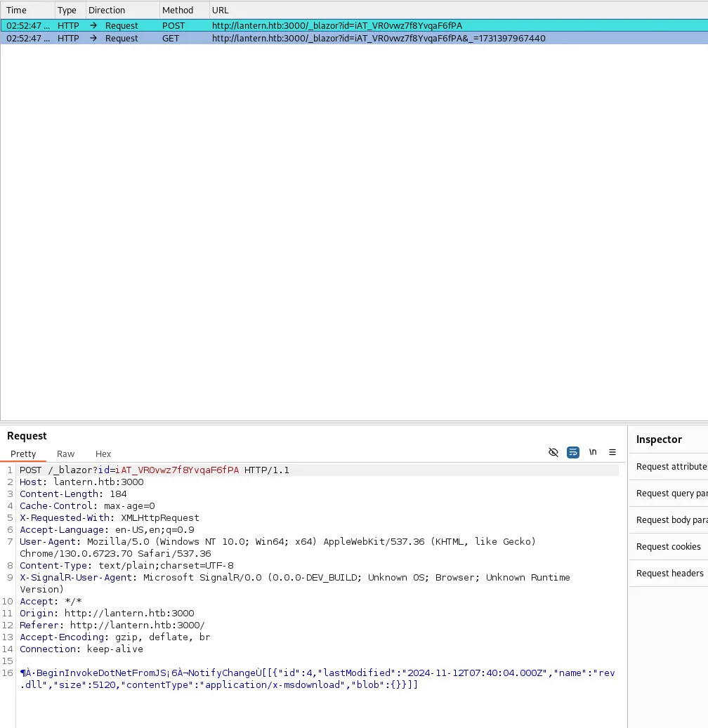The width and height of the screenshot is (708, 728).
Task: Click the X-Requested-With header line
Action: (x=109, y=517)
